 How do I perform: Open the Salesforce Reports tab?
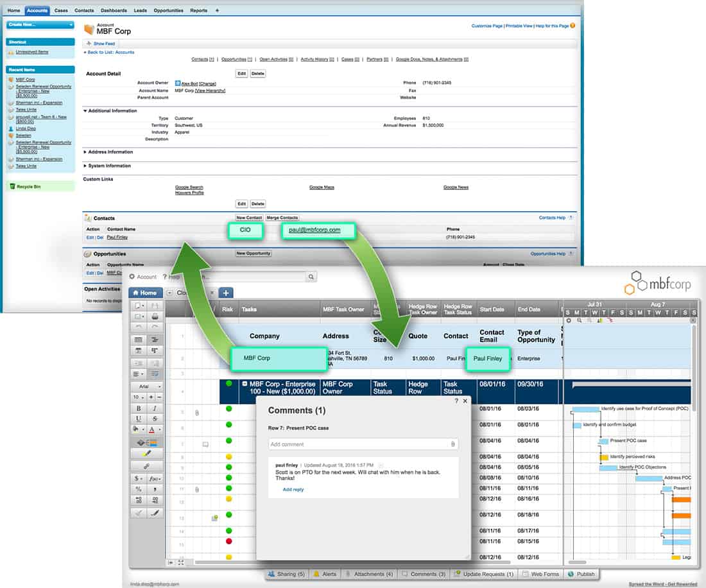198,10
